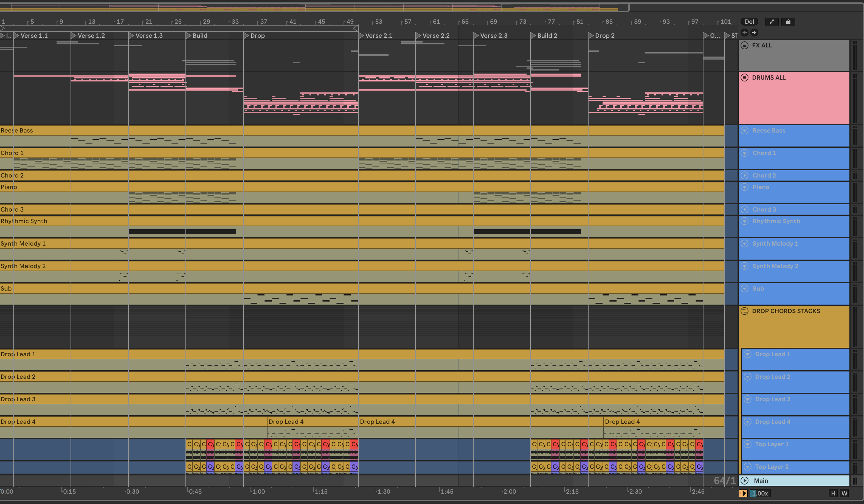Click the Rhythmic Synth clip title in timeline
The height and width of the screenshot is (504, 864).
click(x=24, y=221)
